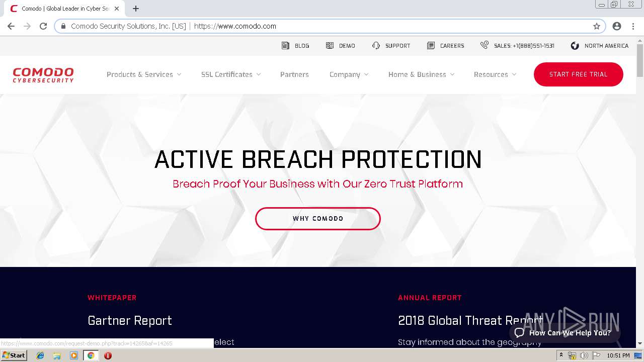The height and width of the screenshot is (362, 644).
Task: Click the Annual Report label
Action: coord(430,298)
